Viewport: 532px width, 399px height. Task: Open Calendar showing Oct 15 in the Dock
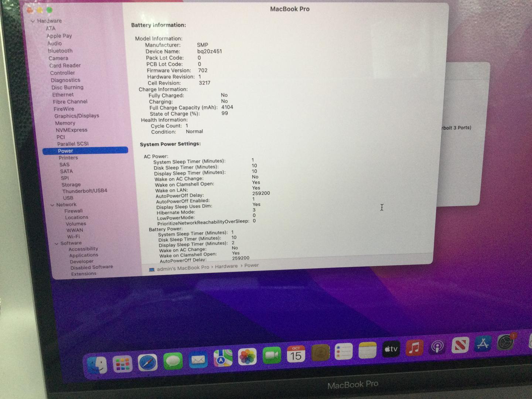296,354
